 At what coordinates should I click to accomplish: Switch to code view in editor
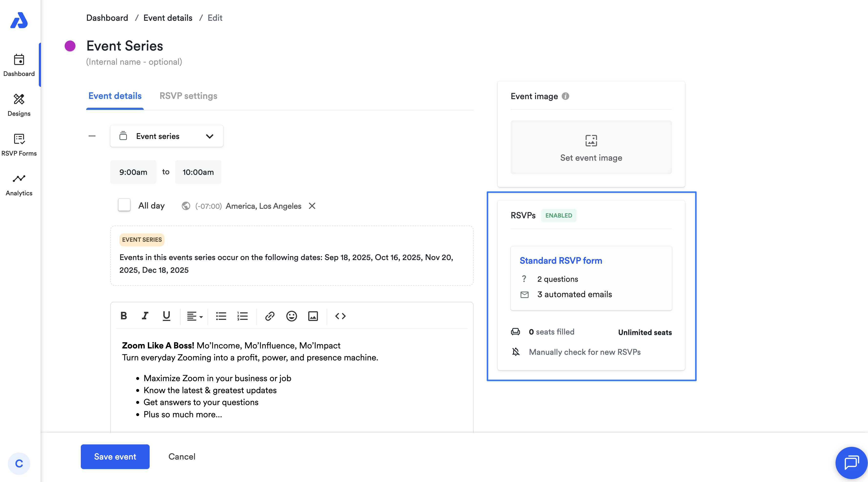click(x=340, y=316)
